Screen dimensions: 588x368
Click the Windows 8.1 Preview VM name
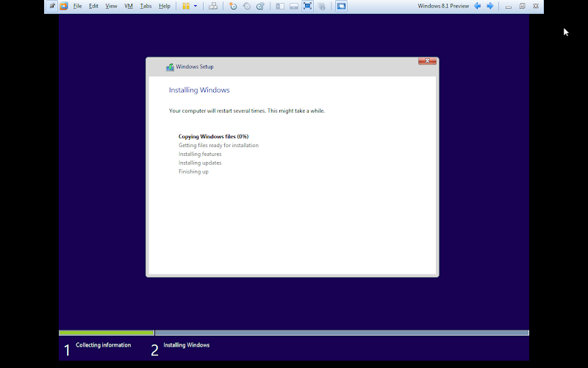[x=443, y=6]
